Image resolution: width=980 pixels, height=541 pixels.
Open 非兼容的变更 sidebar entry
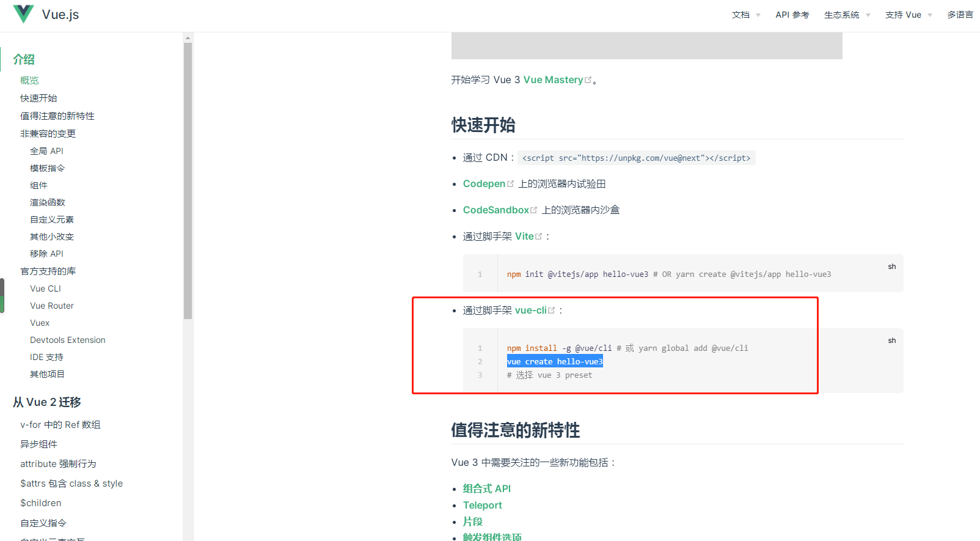pyautogui.click(x=48, y=133)
